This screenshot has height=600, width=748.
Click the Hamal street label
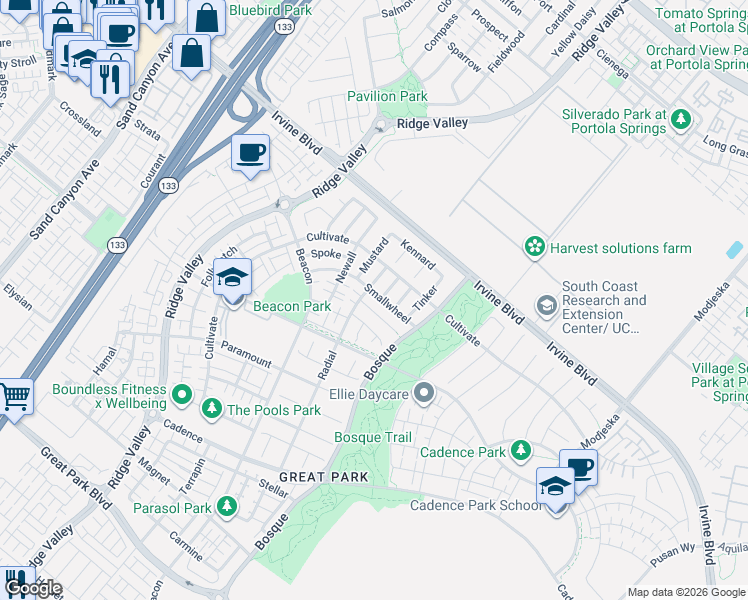104,361
